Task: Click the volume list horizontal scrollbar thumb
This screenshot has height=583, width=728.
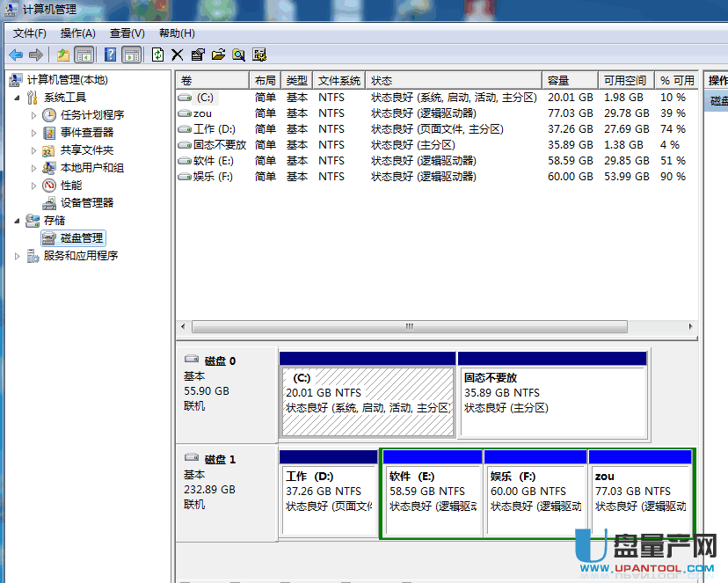Action: point(410,326)
